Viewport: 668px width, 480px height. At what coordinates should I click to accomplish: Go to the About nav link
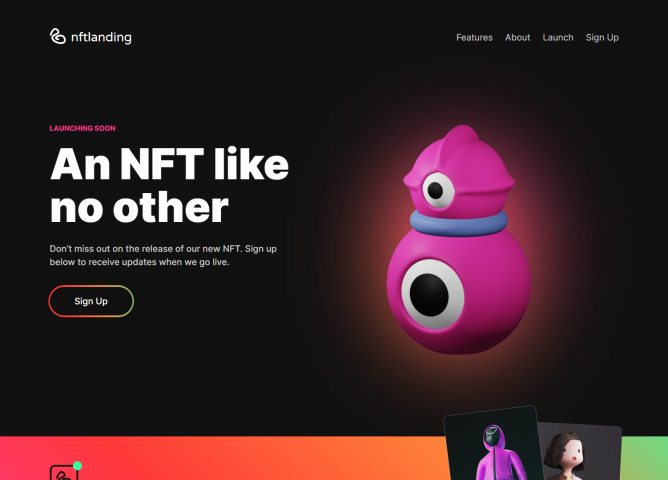pos(518,37)
